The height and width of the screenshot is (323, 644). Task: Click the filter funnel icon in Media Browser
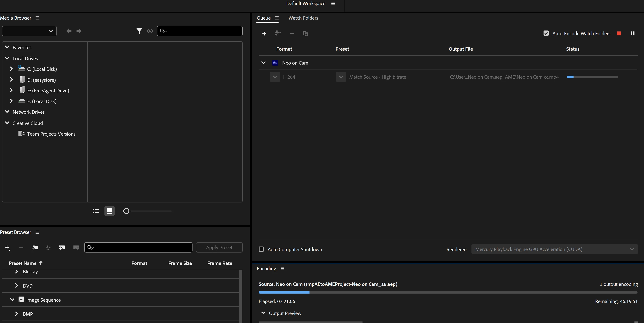pos(139,31)
